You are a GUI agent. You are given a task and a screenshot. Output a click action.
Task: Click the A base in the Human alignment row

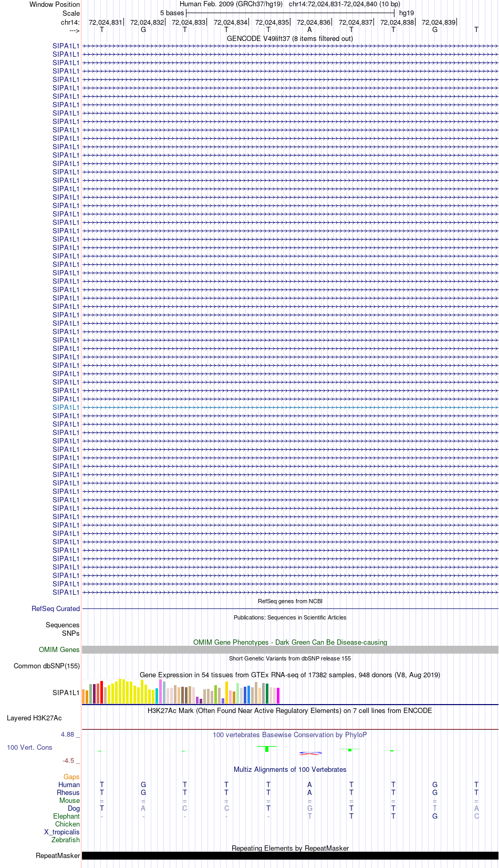point(309,784)
